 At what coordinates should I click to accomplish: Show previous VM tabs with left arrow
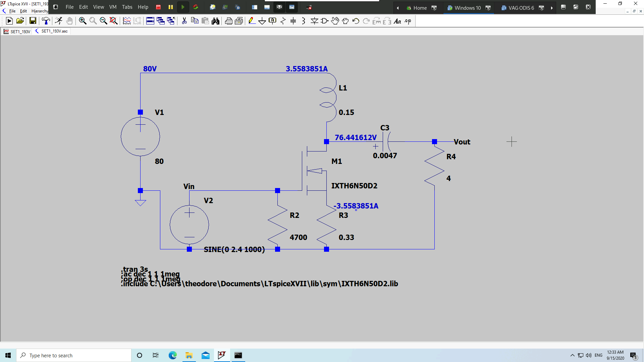(398, 8)
